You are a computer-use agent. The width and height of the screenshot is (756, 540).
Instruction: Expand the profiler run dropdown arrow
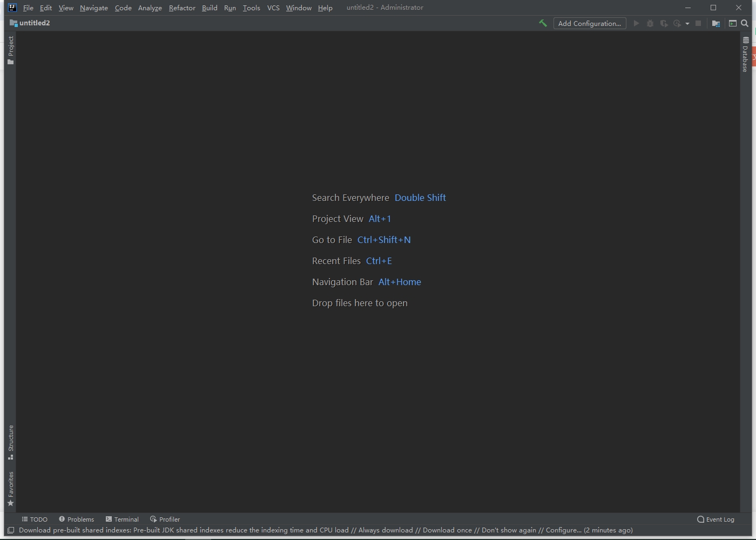(687, 24)
